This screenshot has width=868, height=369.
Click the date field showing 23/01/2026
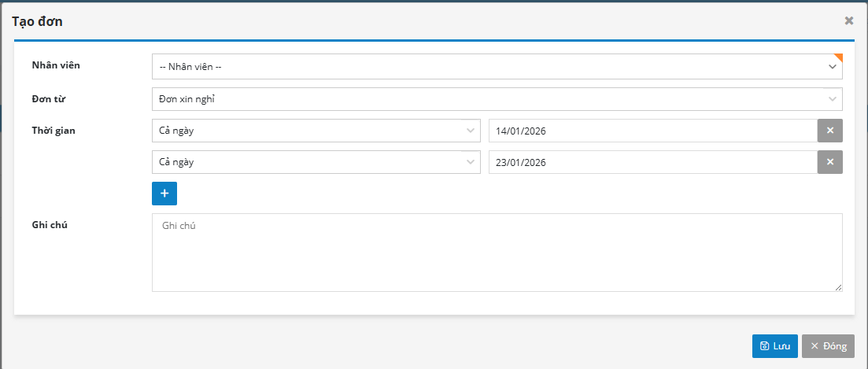652,162
